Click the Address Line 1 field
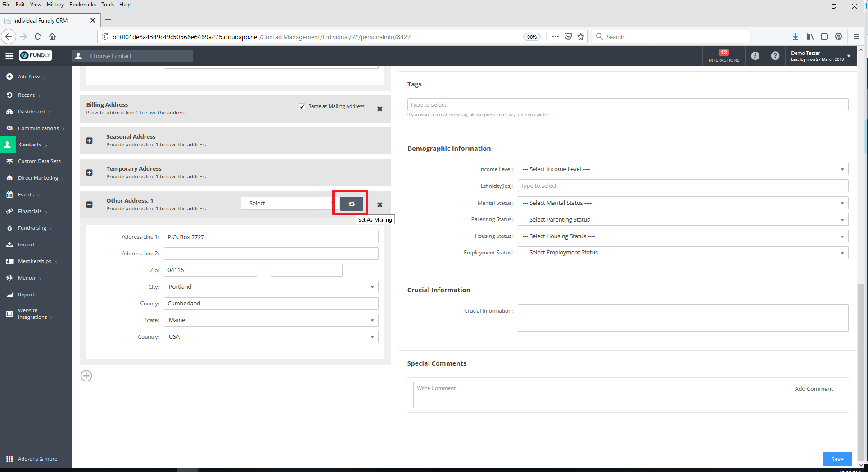The image size is (868, 472). (271, 237)
